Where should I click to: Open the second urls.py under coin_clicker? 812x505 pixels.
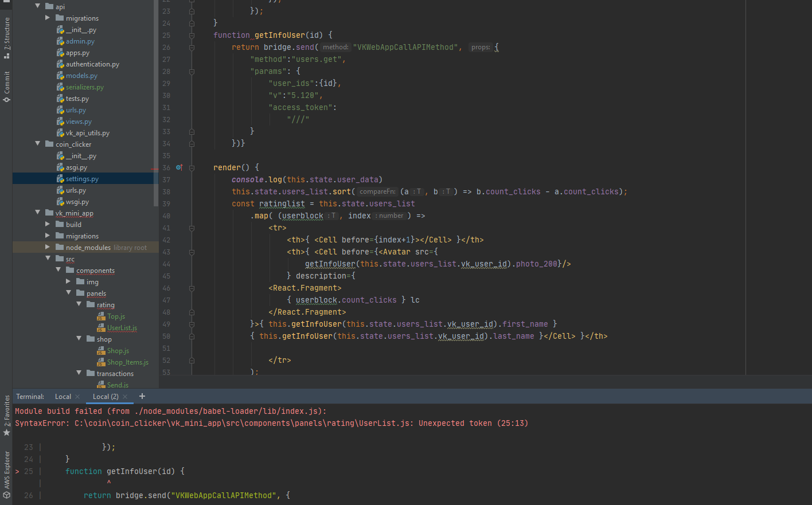[x=76, y=190]
